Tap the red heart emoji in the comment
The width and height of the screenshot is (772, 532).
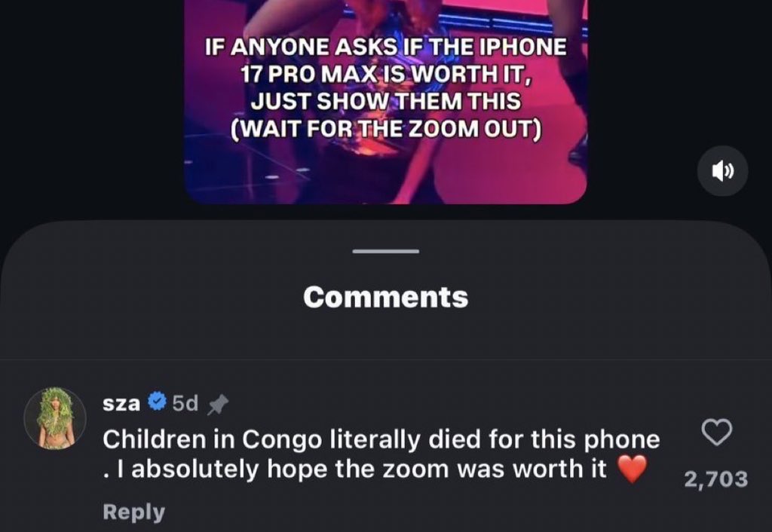[x=633, y=469]
